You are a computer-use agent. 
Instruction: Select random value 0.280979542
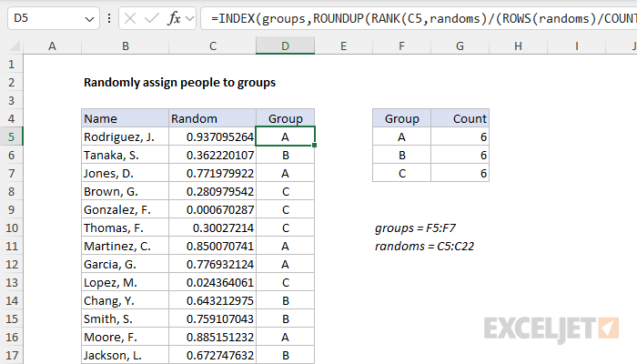pos(212,191)
